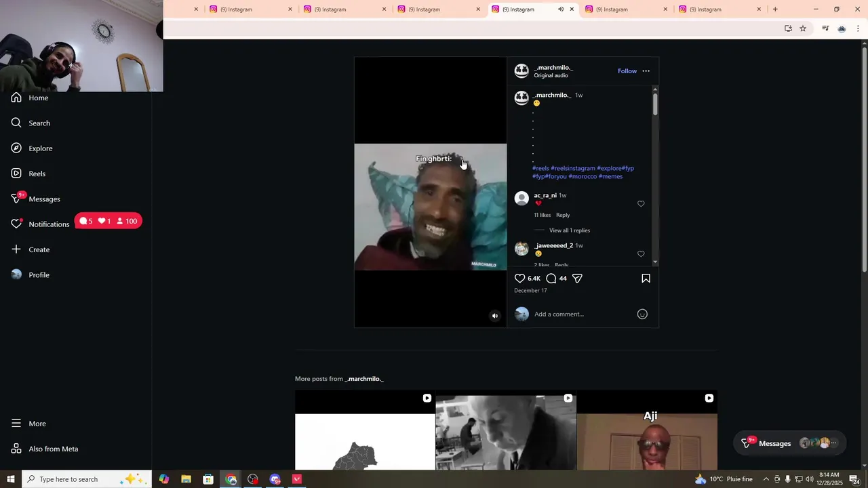Open emoji picker in comment box
The image size is (868, 488).
tap(642, 314)
